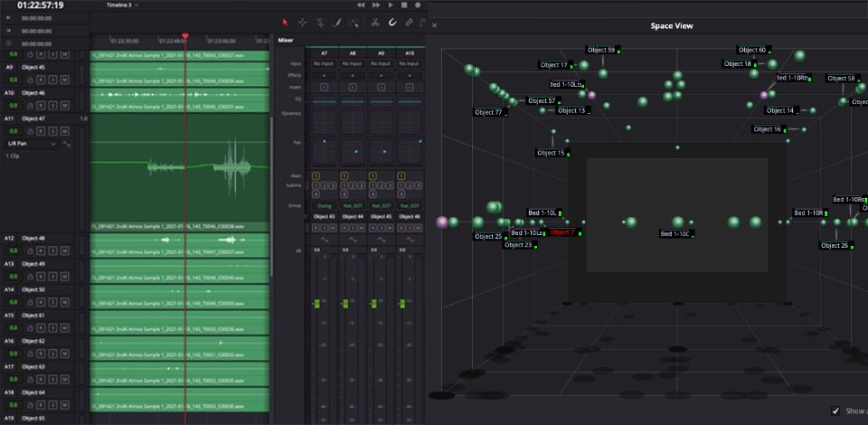Screen dimensions: 868x425
Task: Open the Dialog group selector on A7
Action: [325, 205]
